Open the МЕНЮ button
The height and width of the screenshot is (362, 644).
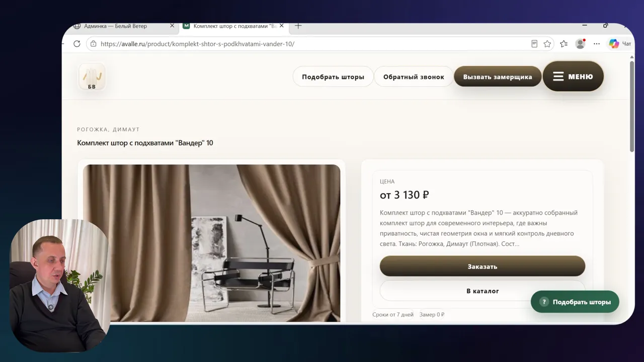click(x=573, y=76)
